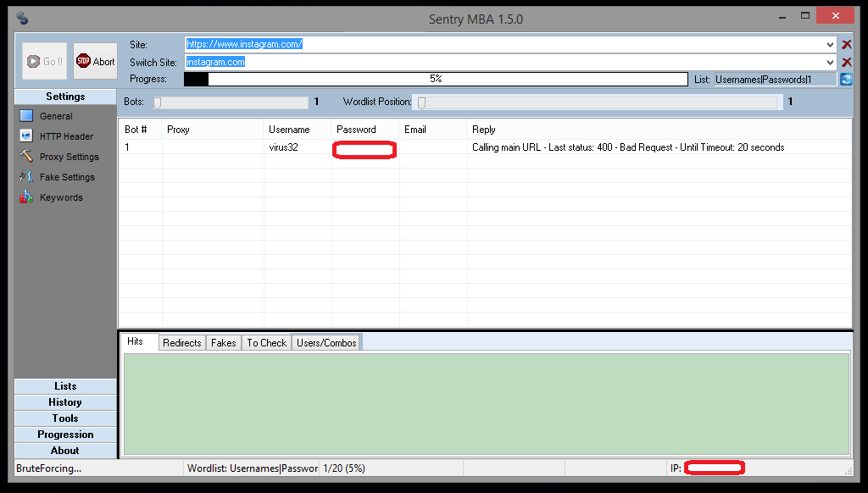The image size is (868, 493).
Task: Open the Progression sidebar section
Action: click(65, 435)
